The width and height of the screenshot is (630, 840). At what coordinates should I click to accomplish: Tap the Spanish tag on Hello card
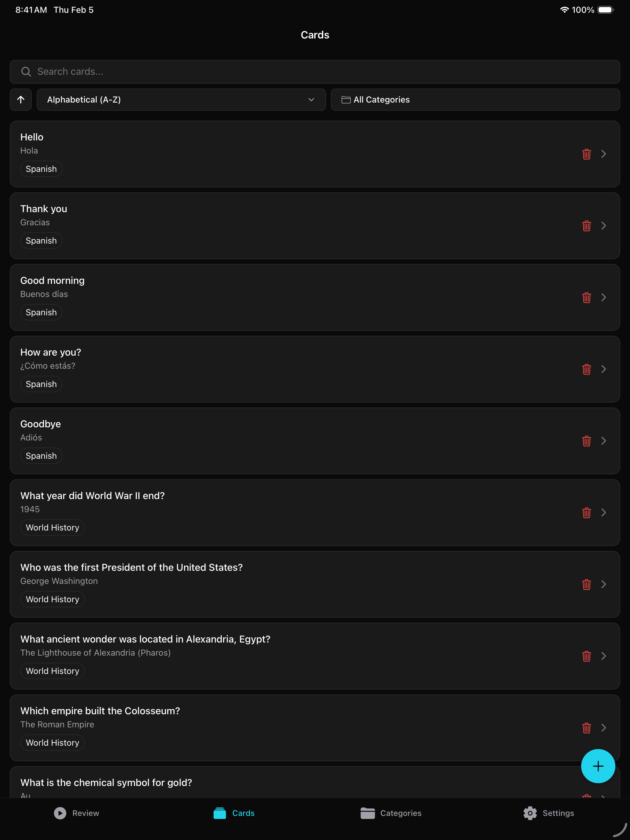41,169
